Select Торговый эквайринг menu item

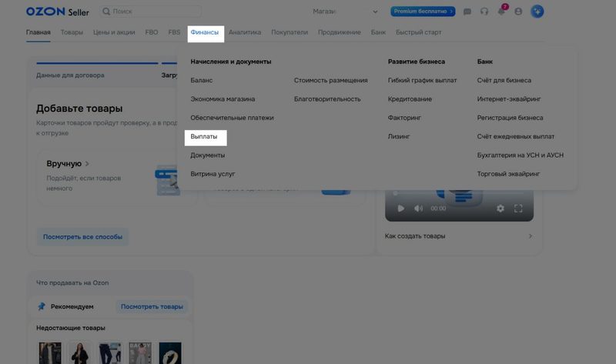point(508,174)
